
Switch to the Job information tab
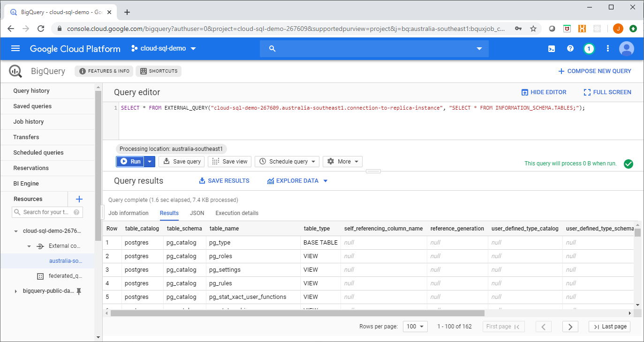(129, 213)
